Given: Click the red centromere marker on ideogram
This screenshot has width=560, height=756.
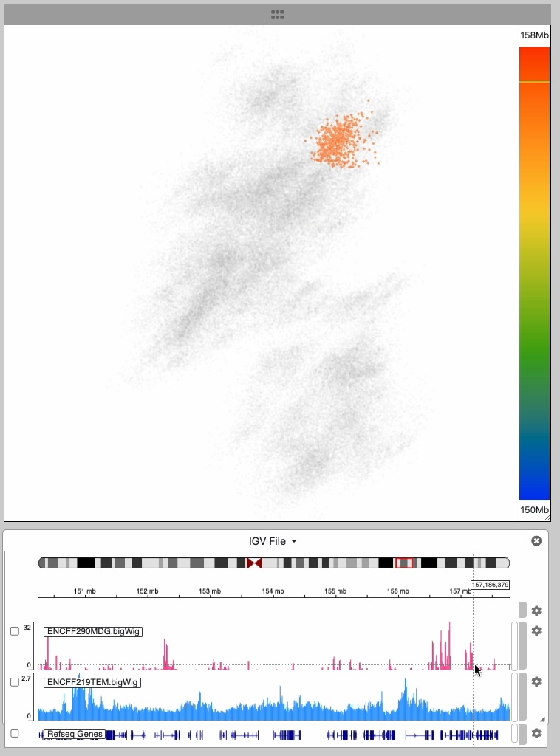Looking at the screenshot, I should pyautogui.click(x=254, y=563).
